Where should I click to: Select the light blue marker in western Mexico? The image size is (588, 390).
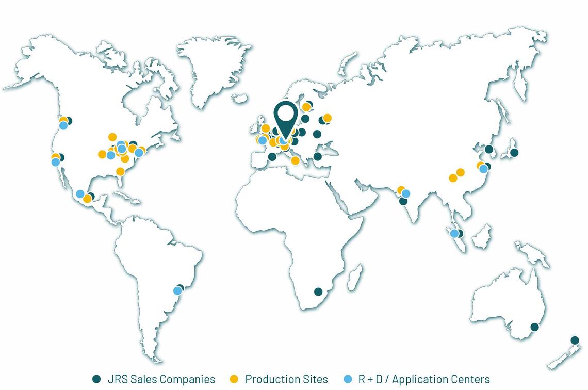point(80,194)
